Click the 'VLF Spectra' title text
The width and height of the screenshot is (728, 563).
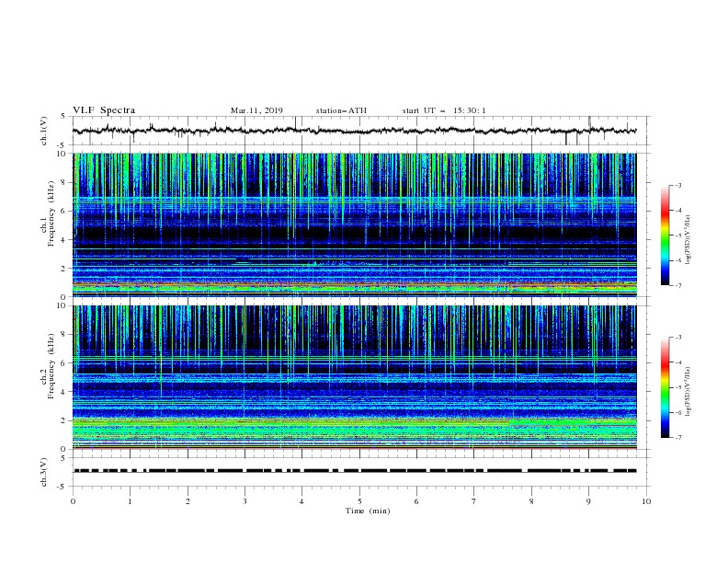104,110
